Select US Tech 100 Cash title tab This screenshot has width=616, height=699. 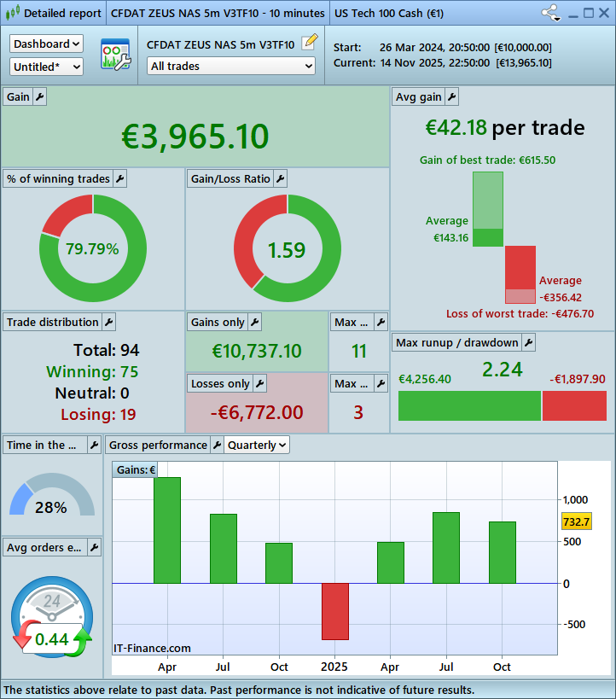click(389, 14)
